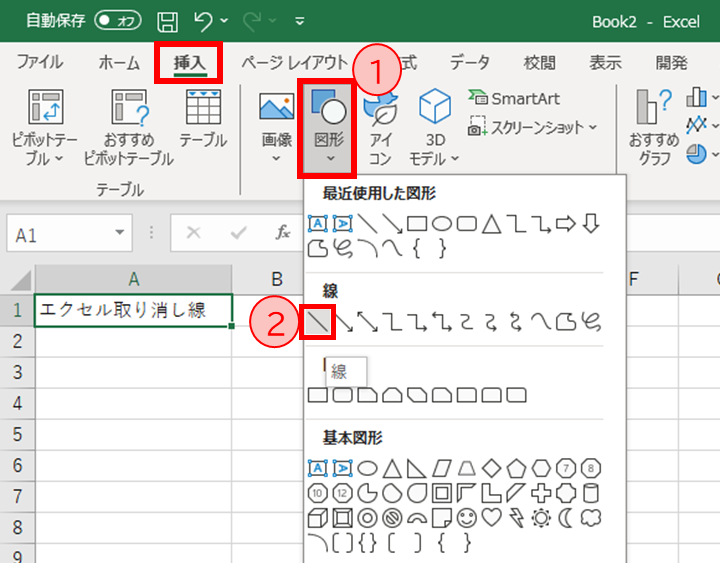Pick ellipse in recently used shapes
This screenshot has height=563, width=720.
point(442,224)
